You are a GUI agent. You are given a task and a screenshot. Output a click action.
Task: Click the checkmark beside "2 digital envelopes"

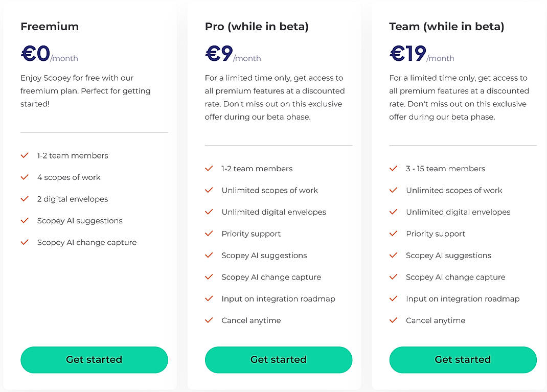click(24, 199)
